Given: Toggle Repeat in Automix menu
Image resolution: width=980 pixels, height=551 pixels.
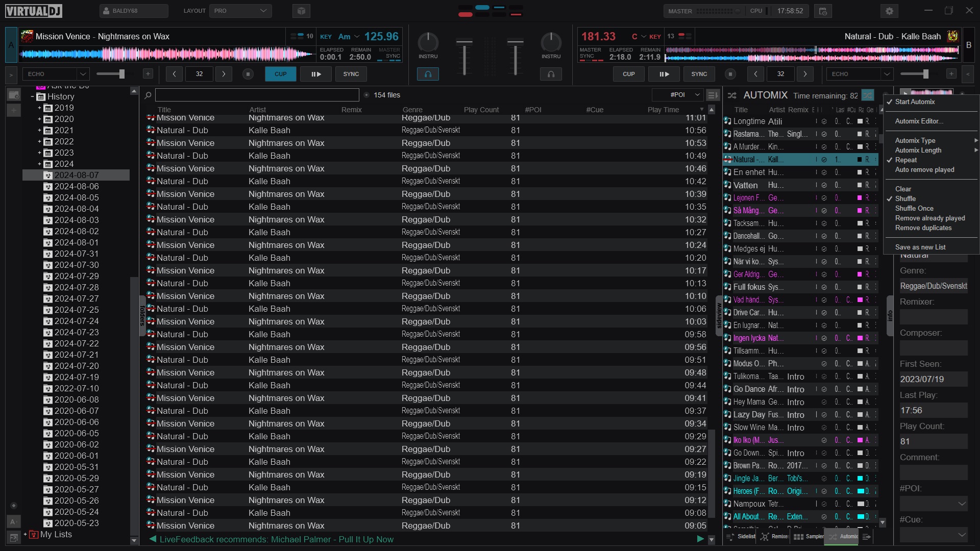Looking at the screenshot, I should 906,160.
